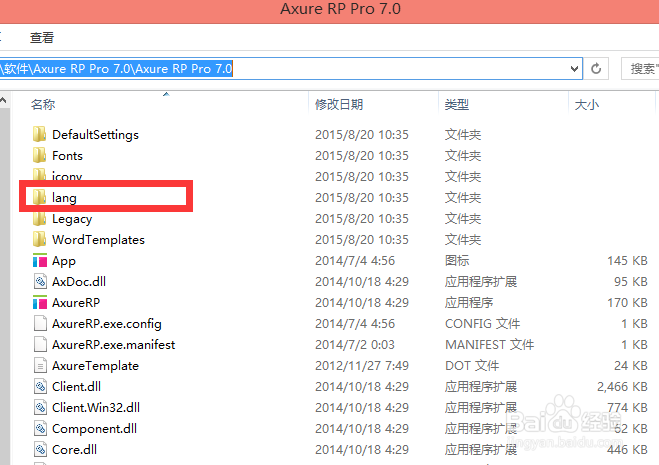Select the AxureRP.exe.manifest file name
Screen dimensions: 659x465
point(113,345)
